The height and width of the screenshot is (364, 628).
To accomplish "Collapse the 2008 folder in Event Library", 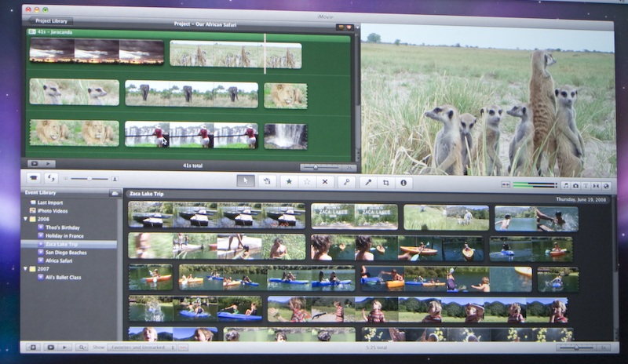I will point(26,219).
